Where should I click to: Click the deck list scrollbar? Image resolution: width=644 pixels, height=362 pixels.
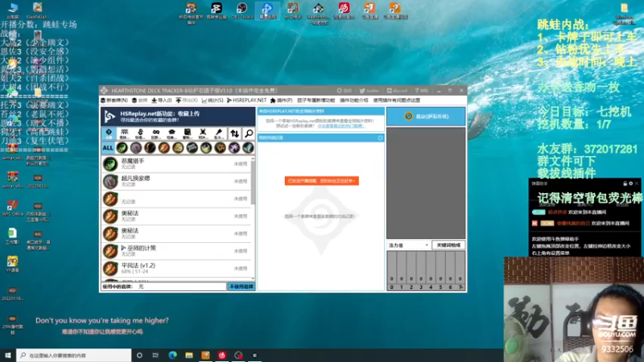(x=253, y=183)
